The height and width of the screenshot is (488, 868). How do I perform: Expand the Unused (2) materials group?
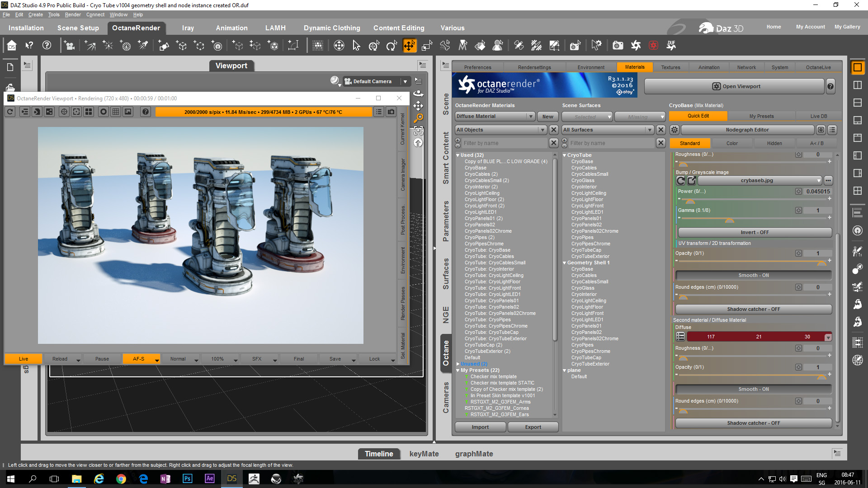click(x=458, y=364)
